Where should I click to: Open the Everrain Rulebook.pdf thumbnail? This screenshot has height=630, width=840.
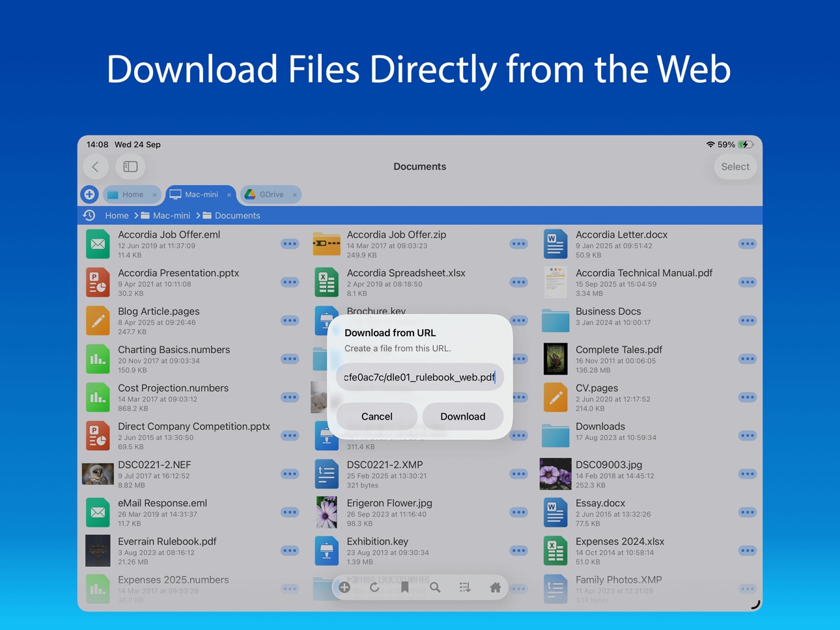(x=98, y=551)
